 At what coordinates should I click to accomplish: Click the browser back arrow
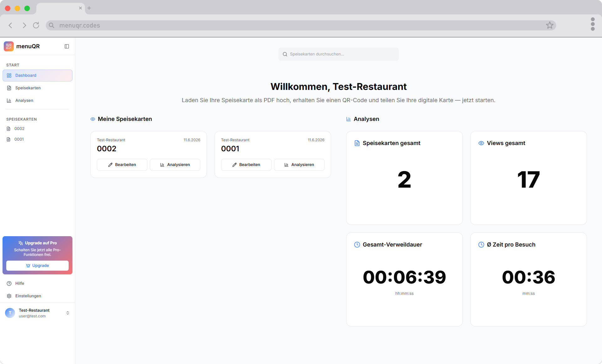point(10,25)
